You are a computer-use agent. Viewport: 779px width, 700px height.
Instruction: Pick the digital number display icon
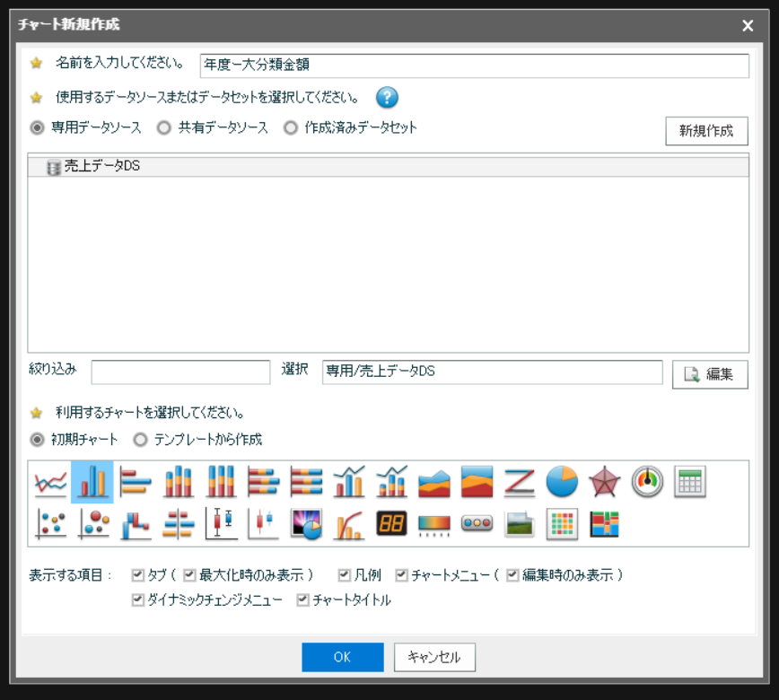click(391, 523)
